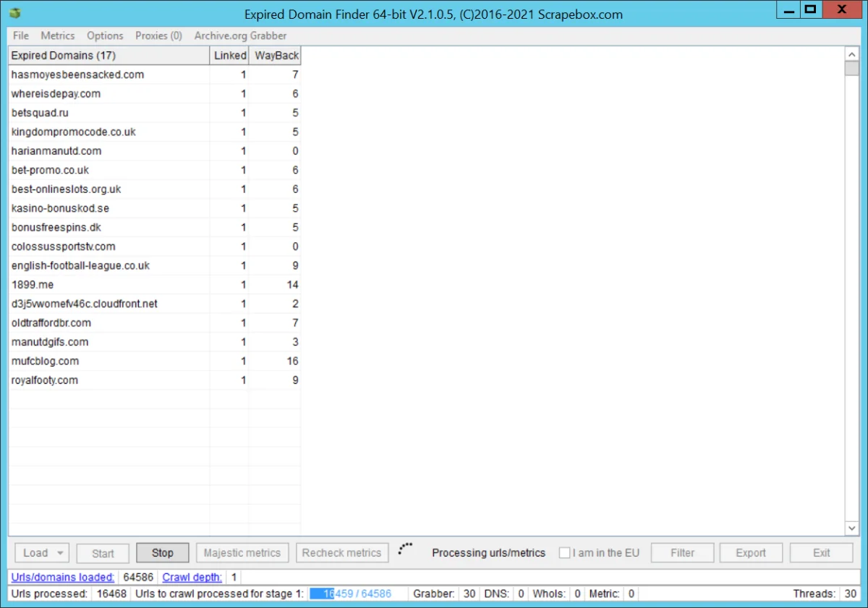Click the Urls/domains loaded link

click(63, 577)
